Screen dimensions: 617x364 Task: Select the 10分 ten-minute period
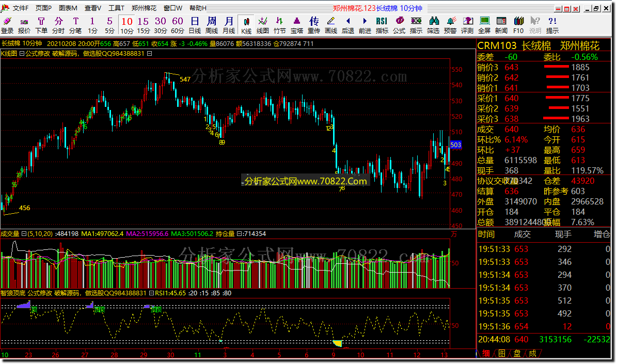coord(126,25)
